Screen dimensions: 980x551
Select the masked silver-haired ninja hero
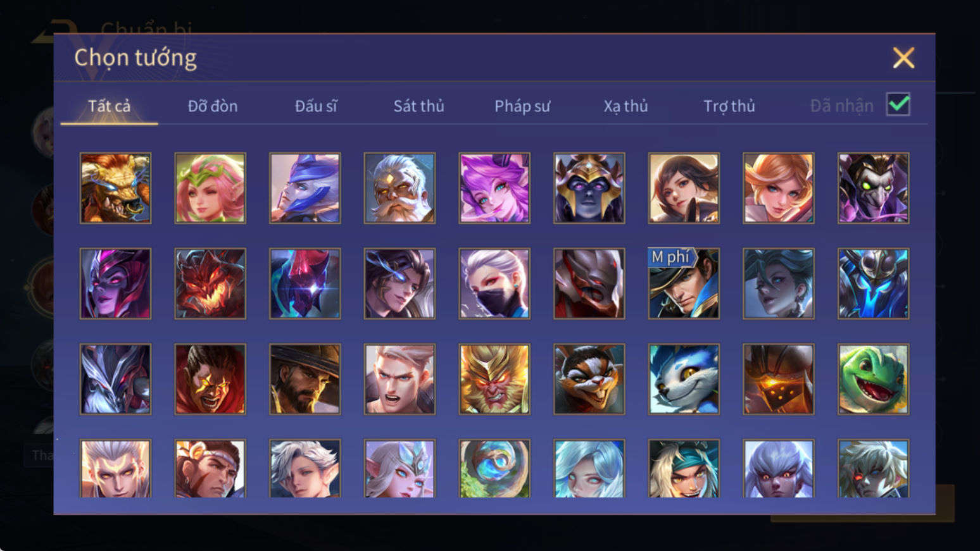click(x=494, y=283)
